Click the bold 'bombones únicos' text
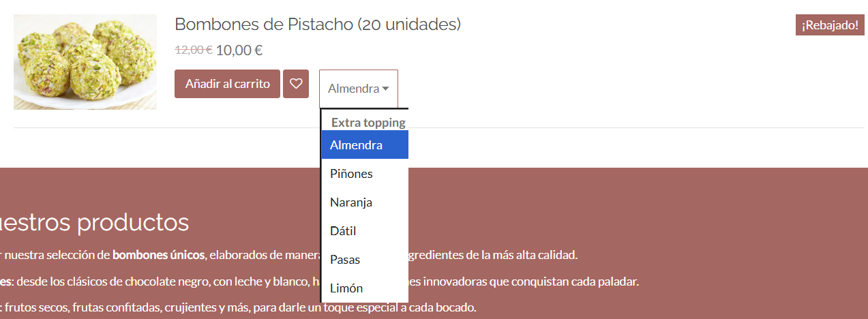 click(x=158, y=256)
